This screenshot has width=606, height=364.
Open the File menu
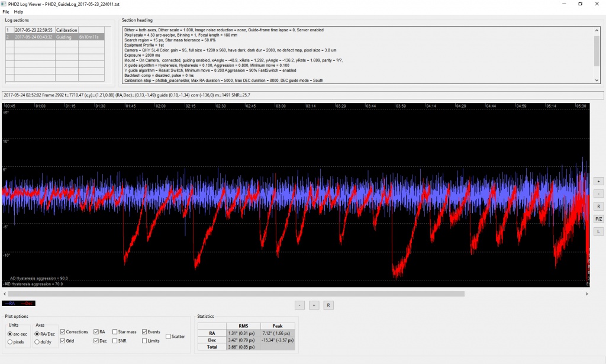(x=6, y=12)
